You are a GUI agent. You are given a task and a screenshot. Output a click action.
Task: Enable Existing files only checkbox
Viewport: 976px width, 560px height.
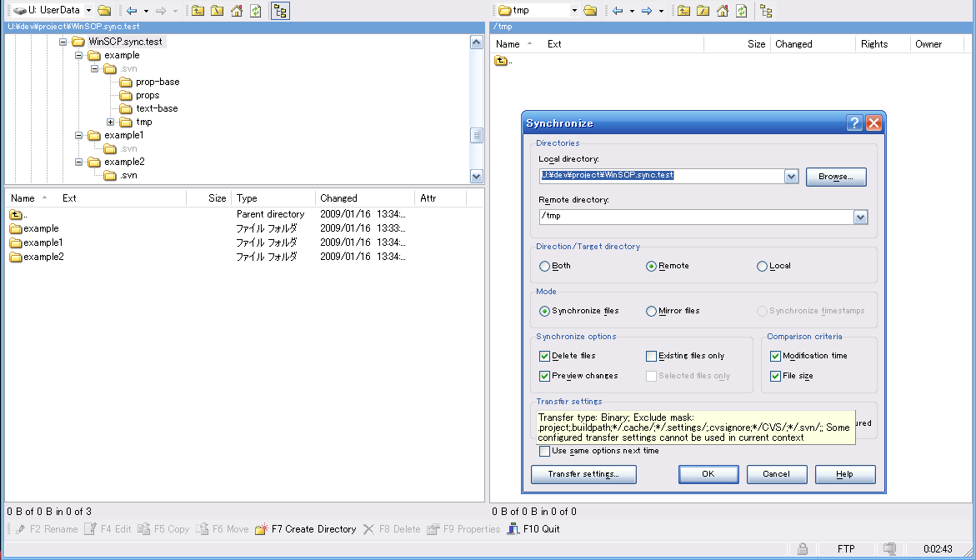[x=652, y=357]
